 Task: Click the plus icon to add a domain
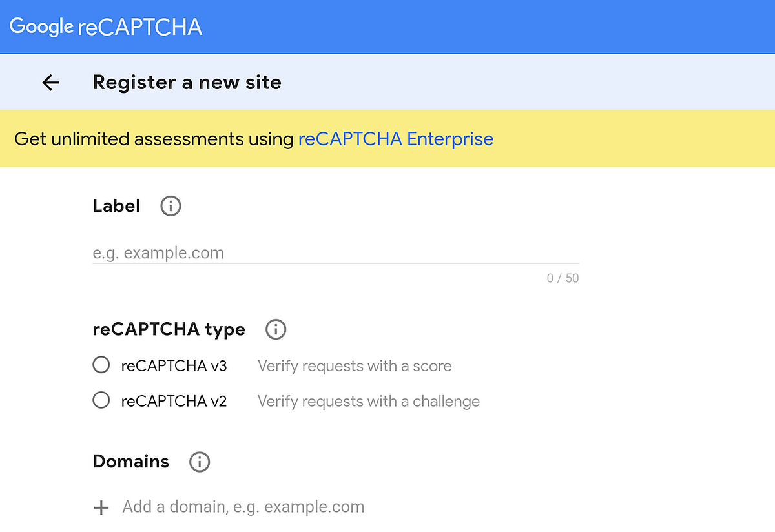click(101, 507)
